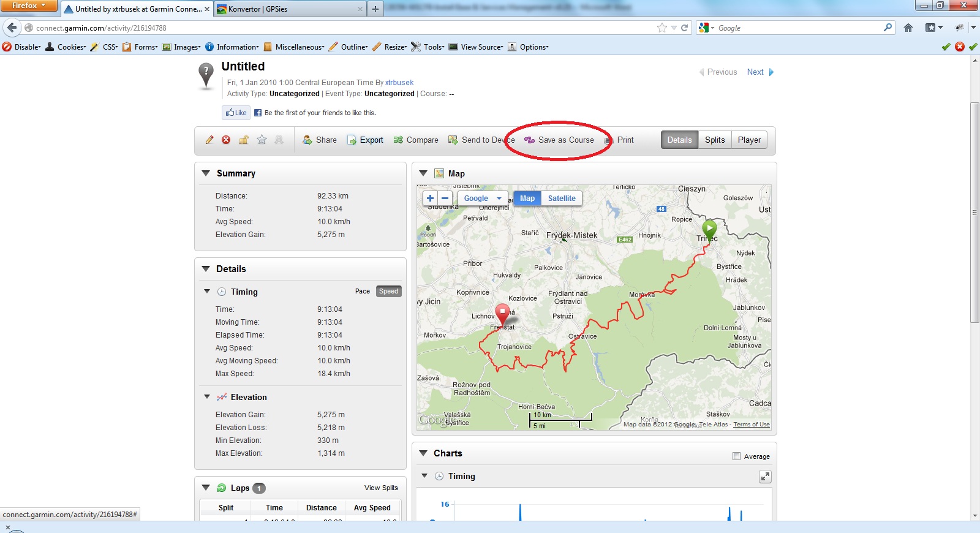Screen dimensions: 980x533
Task: Switch to the Splits view tab
Action: point(715,140)
